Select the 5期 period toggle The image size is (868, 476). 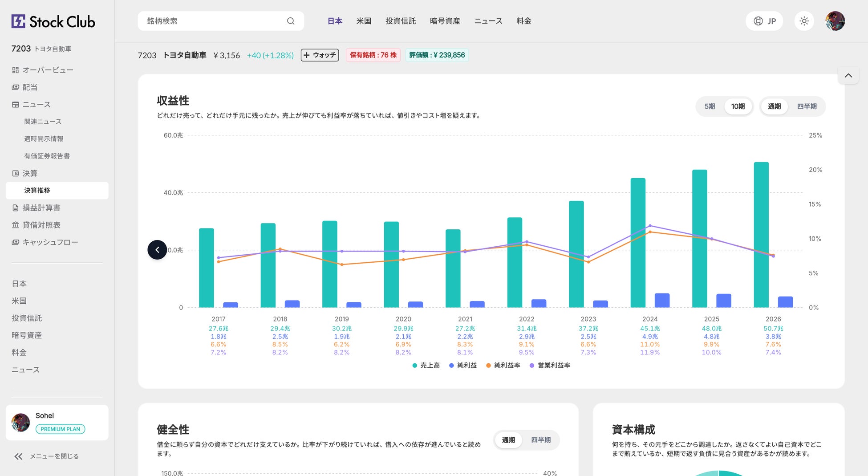click(710, 106)
